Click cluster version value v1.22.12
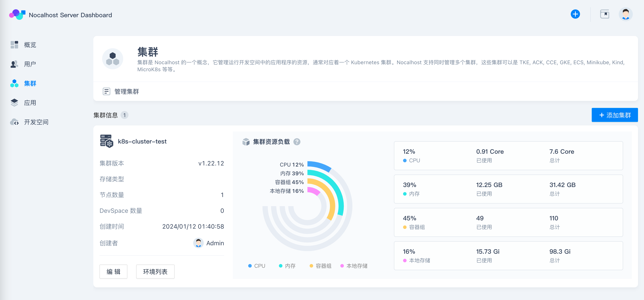The image size is (644, 300). pos(211,163)
